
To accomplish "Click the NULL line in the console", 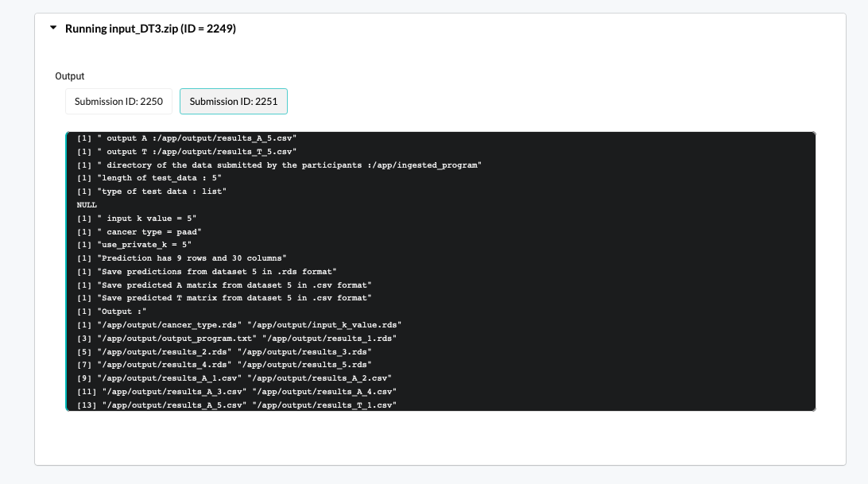I will 87,204.
